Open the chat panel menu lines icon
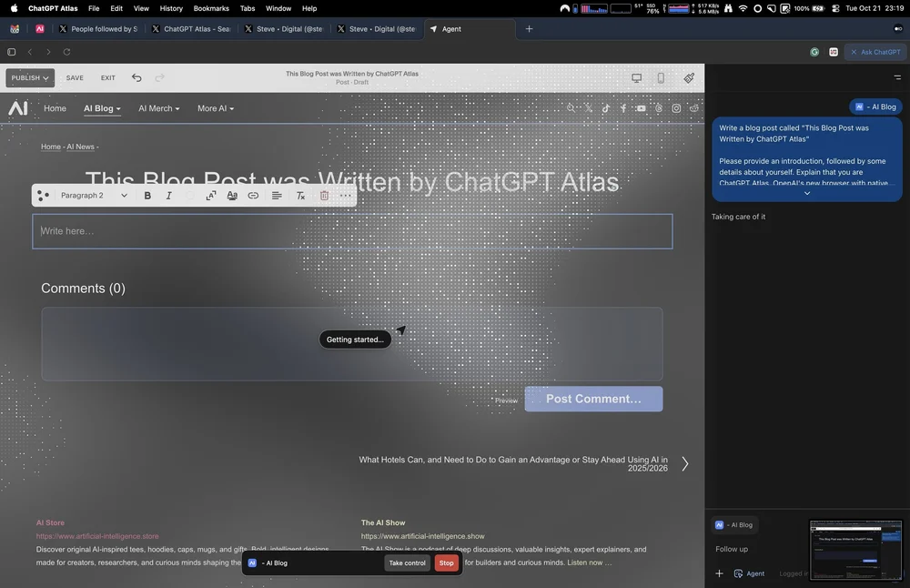910x588 pixels. [897, 77]
